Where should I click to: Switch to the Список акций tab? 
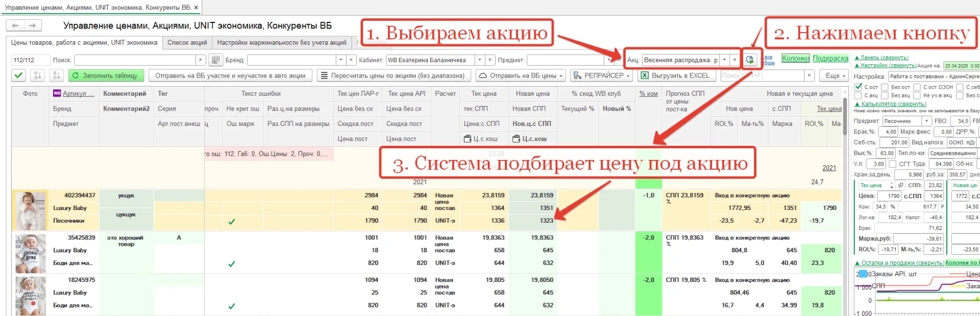tap(187, 43)
